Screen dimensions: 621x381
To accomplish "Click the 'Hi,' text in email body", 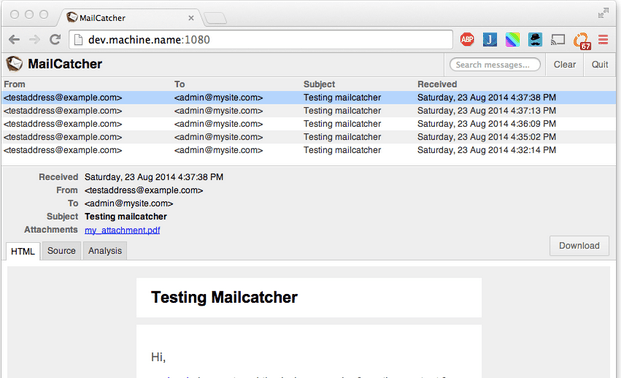I will pyautogui.click(x=158, y=357).
